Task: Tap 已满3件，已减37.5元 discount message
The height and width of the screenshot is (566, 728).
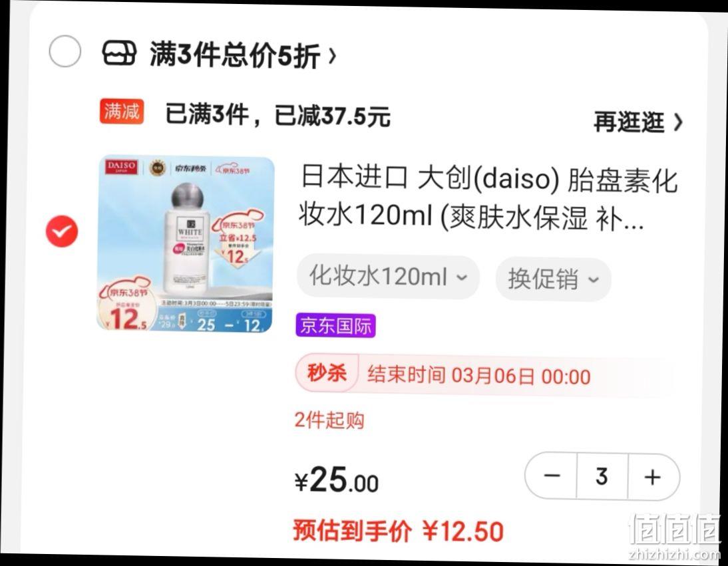Action: [277, 115]
